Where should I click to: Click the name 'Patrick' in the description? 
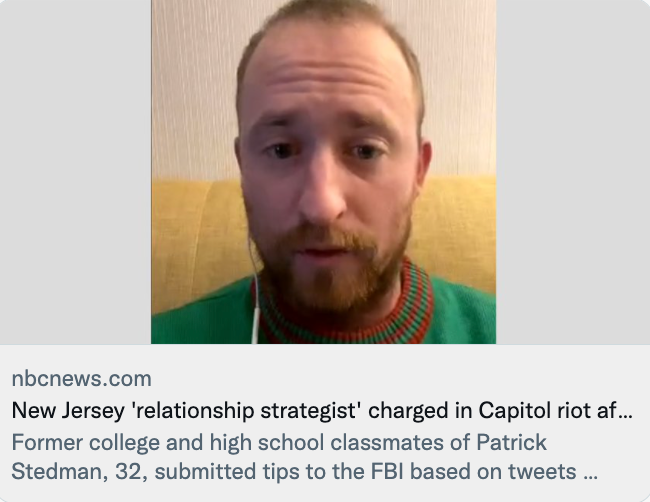pyautogui.click(x=511, y=442)
